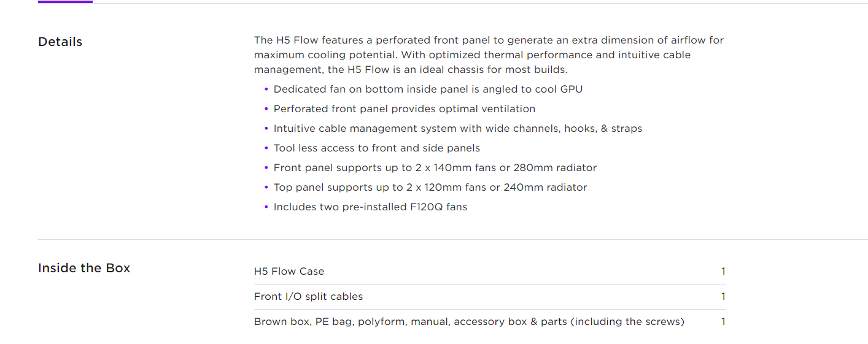Image resolution: width=868 pixels, height=344 pixels.
Task: Click the tool less access bullet
Action: tap(377, 148)
